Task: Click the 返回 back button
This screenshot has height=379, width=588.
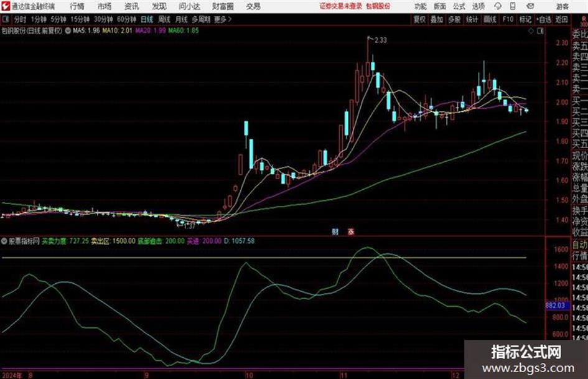Action: [x=561, y=19]
